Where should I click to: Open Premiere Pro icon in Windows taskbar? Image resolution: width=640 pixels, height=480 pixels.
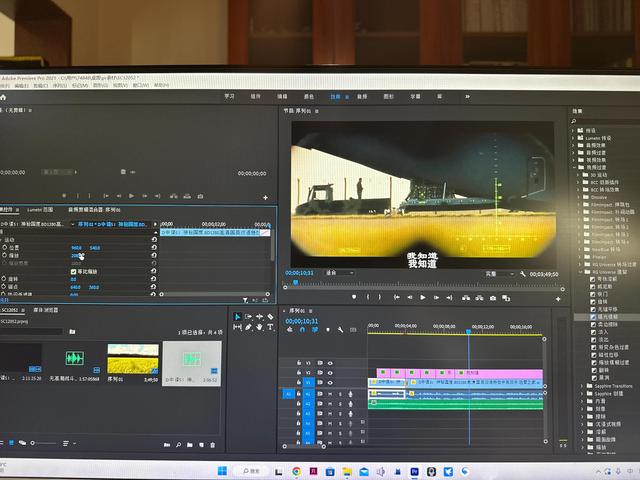415,471
